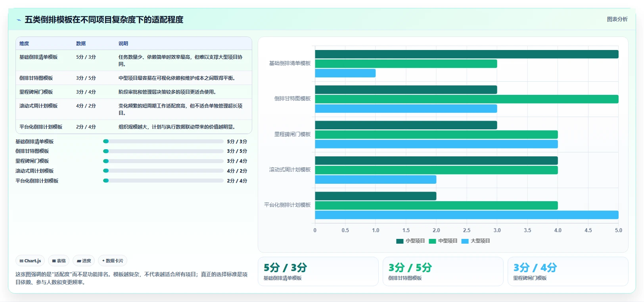Click the title icon beside 五类倒排模板 heading
Screen dimensions: 644x302
[x=19, y=20]
